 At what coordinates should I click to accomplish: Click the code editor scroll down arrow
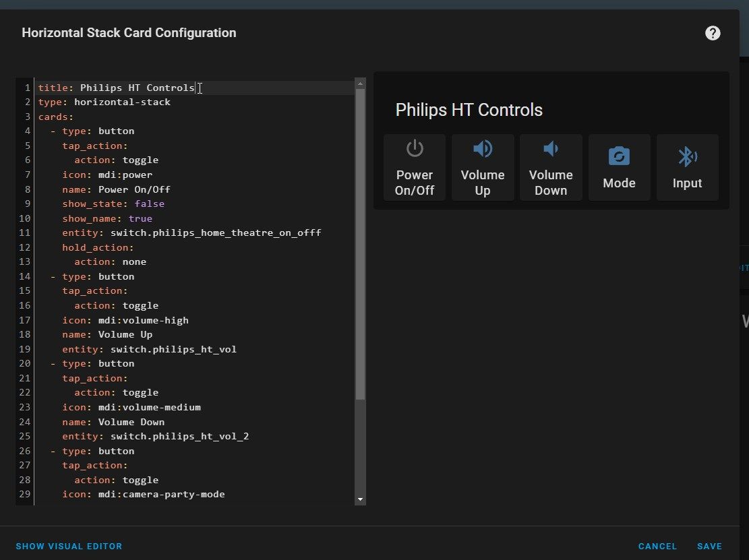click(360, 499)
